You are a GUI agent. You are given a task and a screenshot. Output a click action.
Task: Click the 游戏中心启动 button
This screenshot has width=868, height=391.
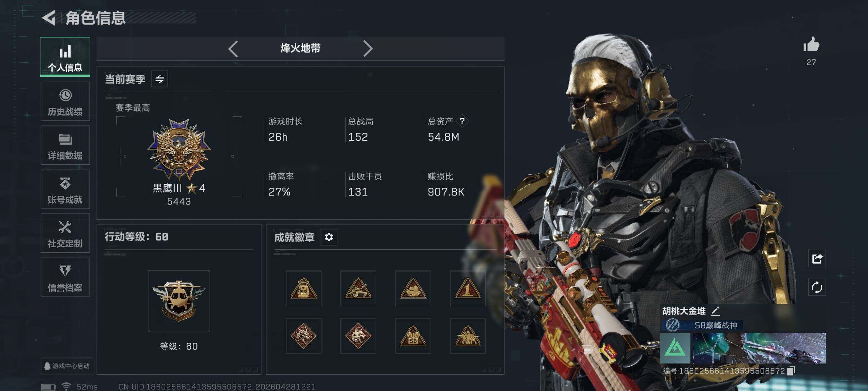[67, 366]
